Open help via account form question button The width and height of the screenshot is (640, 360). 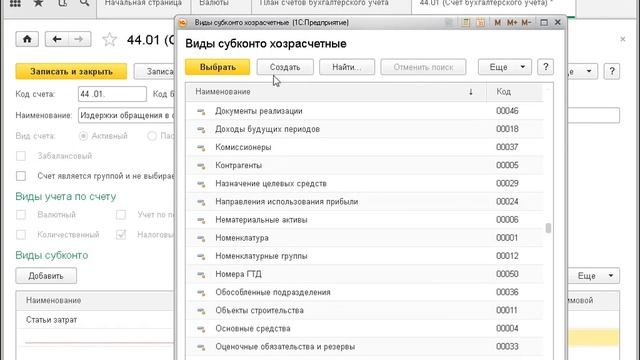[612, 71]
